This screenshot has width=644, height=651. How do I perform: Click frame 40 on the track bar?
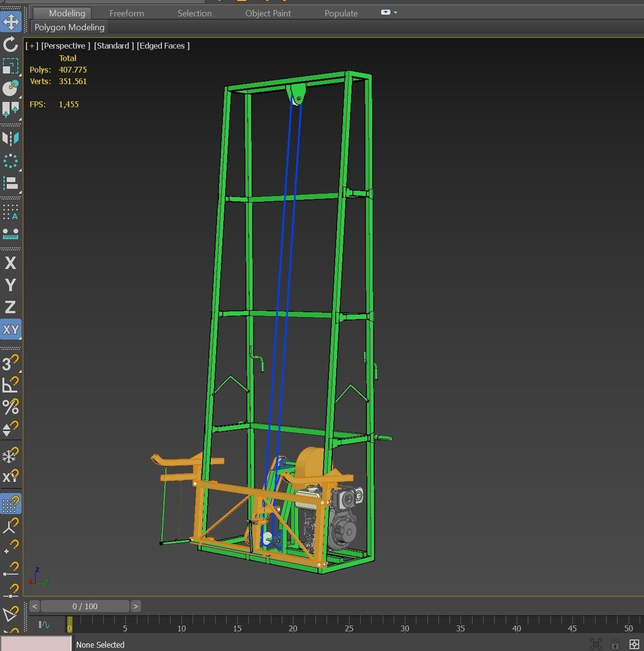[x=516, y=628]
